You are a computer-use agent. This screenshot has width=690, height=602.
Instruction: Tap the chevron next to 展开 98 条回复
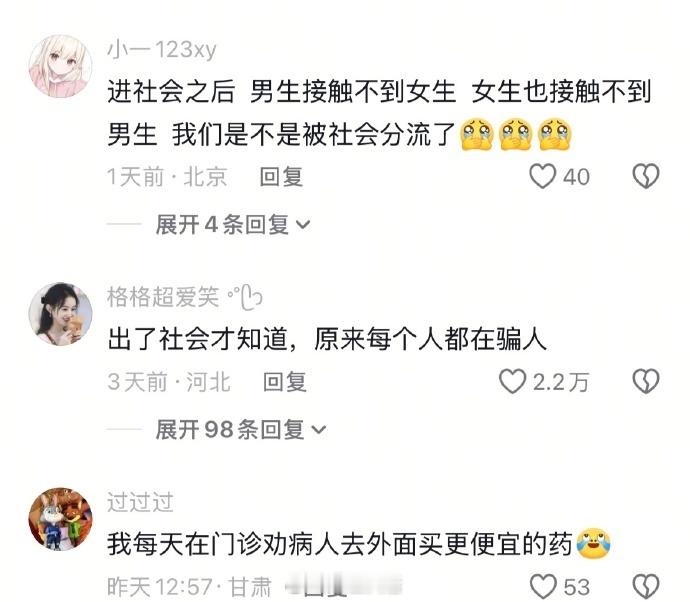tap(319, 430)
